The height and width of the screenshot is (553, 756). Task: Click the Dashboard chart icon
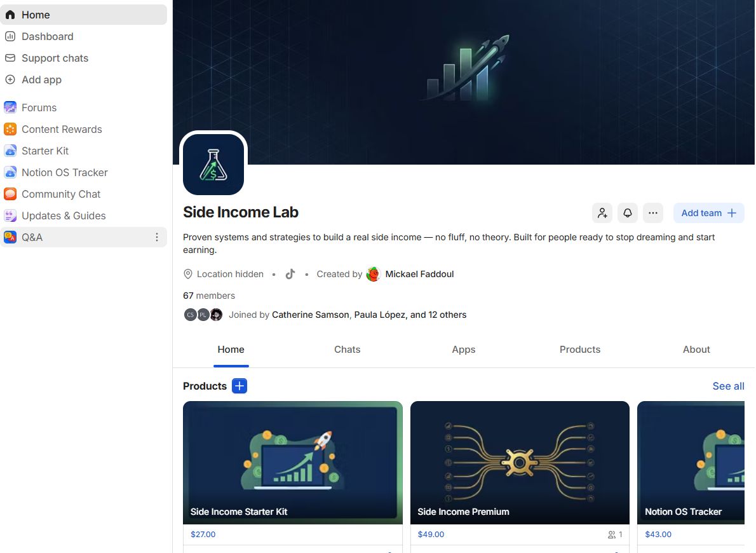point(10,37)
